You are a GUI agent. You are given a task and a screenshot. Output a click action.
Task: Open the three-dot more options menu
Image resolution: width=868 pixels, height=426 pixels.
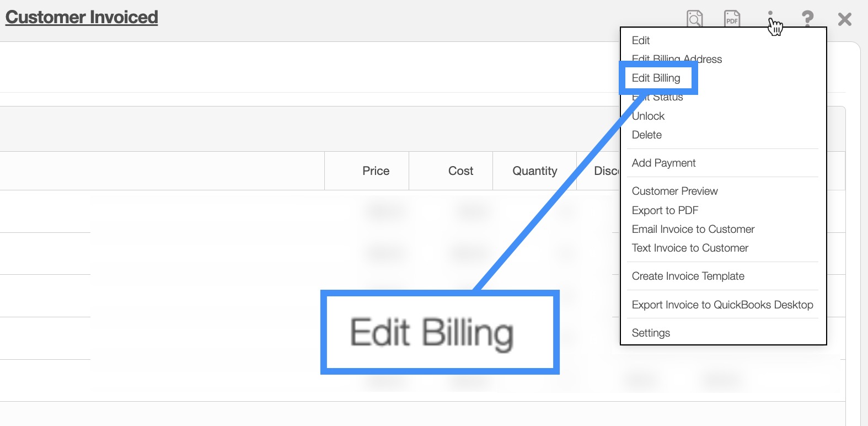[x=770, y=18]
